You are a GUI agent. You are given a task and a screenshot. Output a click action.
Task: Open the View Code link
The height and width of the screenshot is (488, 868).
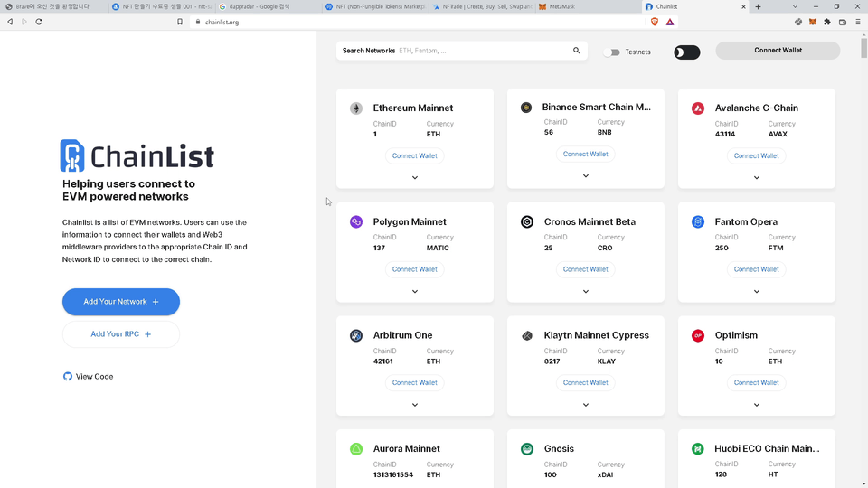[x=88, y=376]
